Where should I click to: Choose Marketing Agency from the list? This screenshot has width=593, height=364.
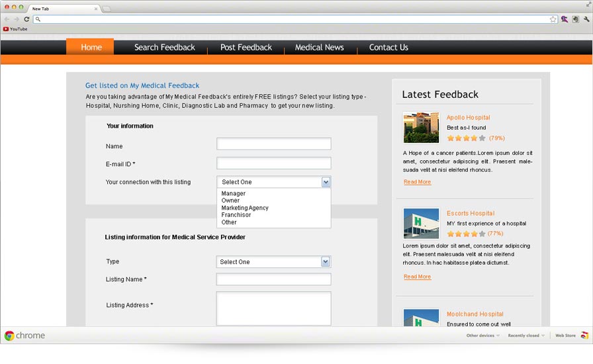tap(245, 208)
